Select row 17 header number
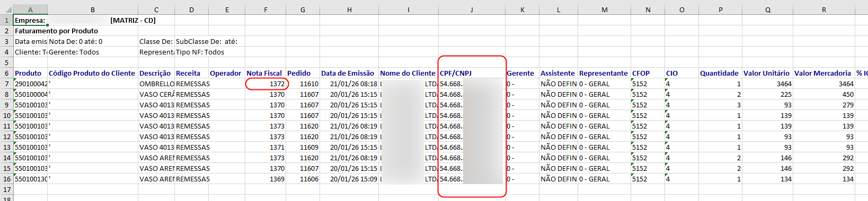 coord(6,189)
